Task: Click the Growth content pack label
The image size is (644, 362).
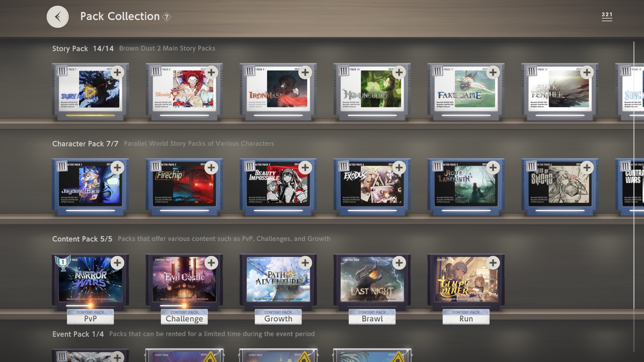Action: [x=278, y=316]
